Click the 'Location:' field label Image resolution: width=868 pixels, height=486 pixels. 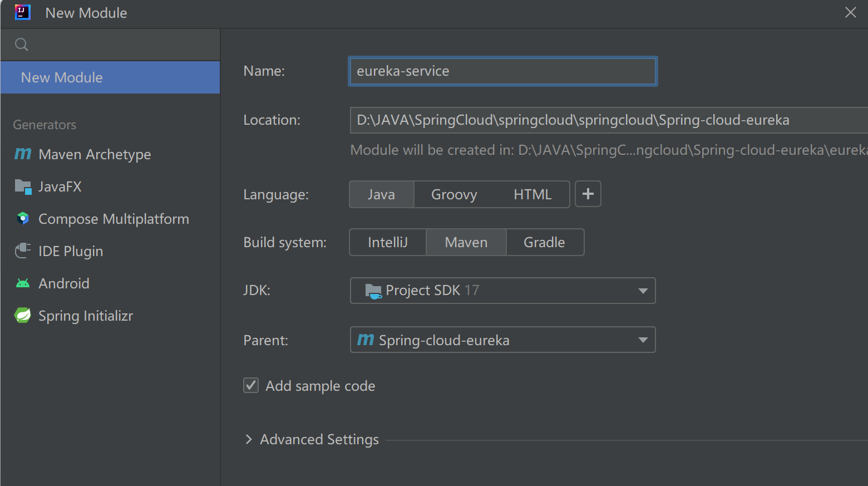(272, 120)
